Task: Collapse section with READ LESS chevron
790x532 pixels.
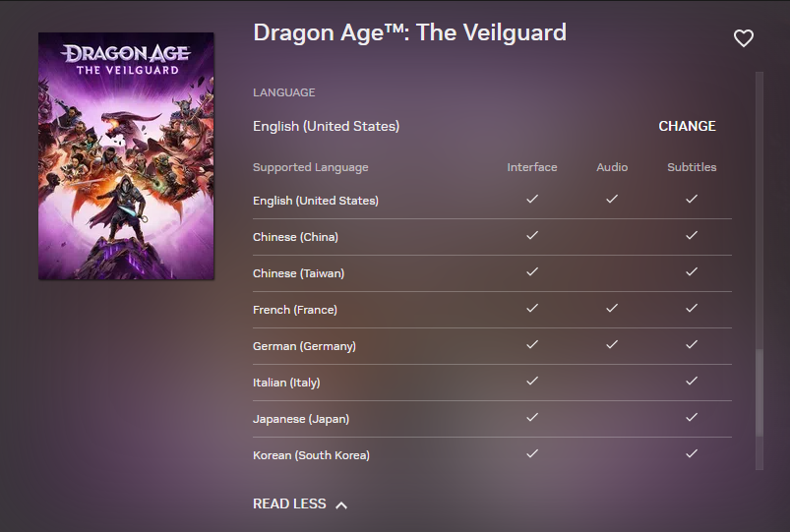Action: [x=340, y=504]
